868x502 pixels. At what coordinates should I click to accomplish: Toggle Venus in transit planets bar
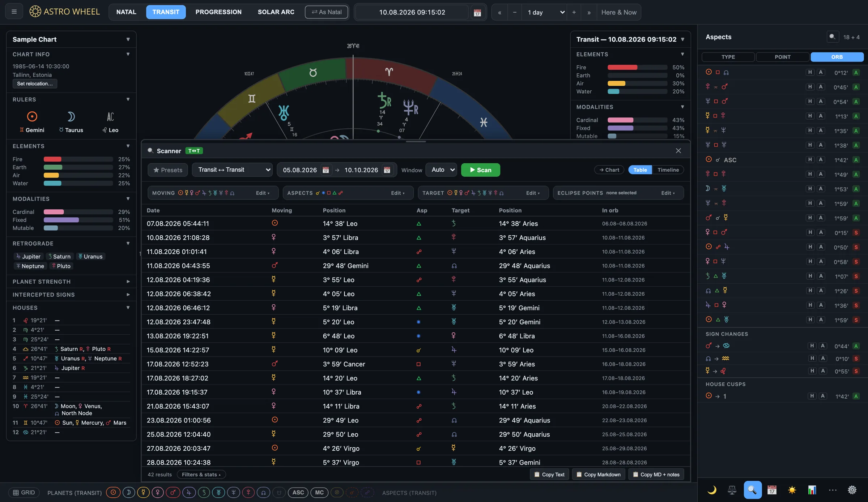158,492
